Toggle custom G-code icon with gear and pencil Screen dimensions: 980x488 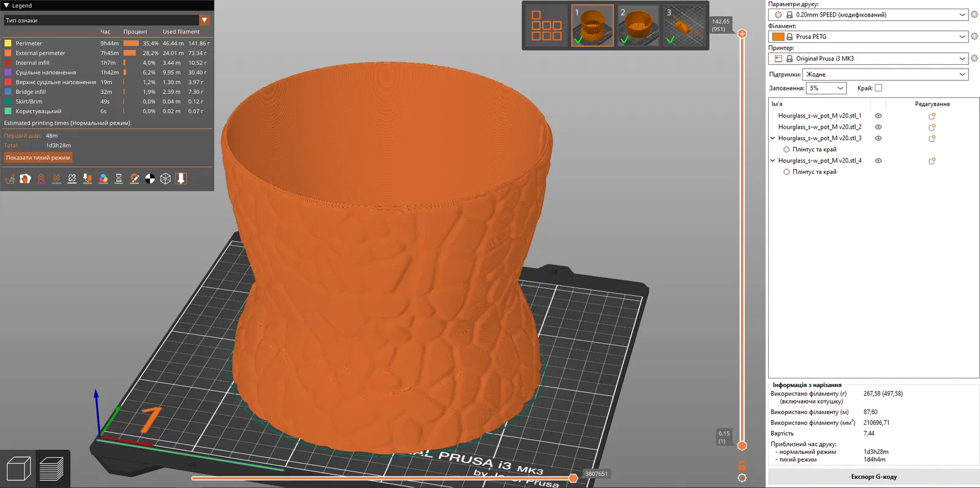tap(135, 179)
